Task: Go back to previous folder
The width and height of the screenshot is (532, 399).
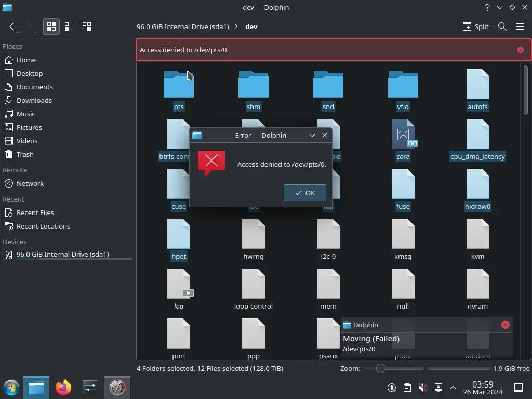Action: coord(12,26)
